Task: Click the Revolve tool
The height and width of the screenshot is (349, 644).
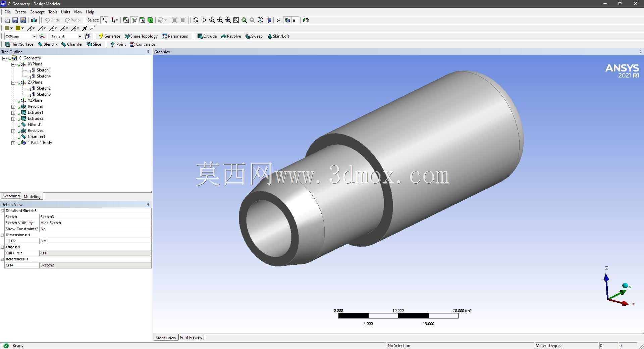Action: (231, 36)
